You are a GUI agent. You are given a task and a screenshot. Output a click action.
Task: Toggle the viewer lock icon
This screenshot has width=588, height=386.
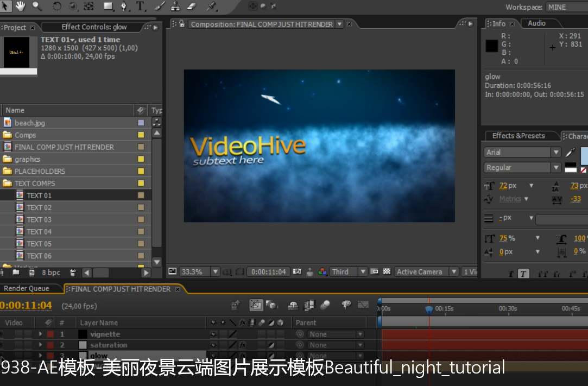point(181,24)
